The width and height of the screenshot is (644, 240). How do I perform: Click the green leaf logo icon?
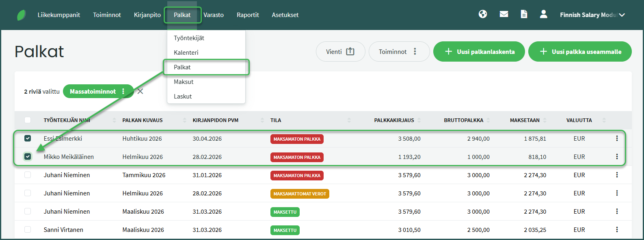[22, 15]
